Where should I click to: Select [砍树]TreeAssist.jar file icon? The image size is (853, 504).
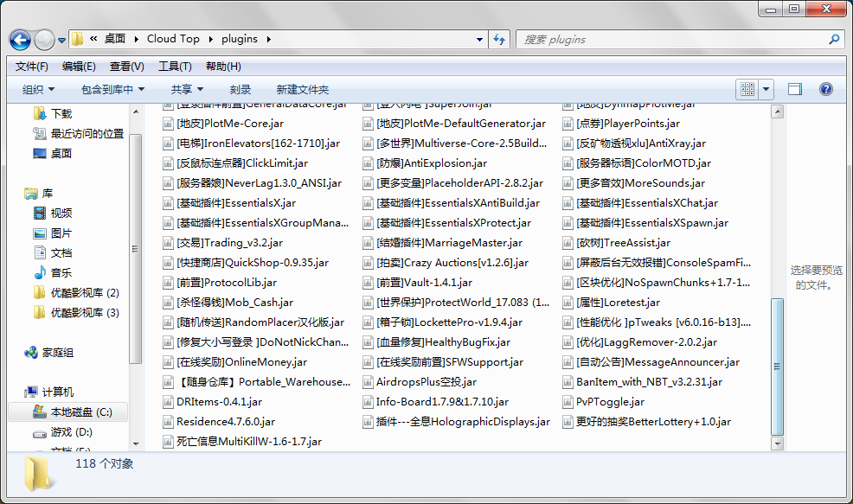click(x=568, y=242)
